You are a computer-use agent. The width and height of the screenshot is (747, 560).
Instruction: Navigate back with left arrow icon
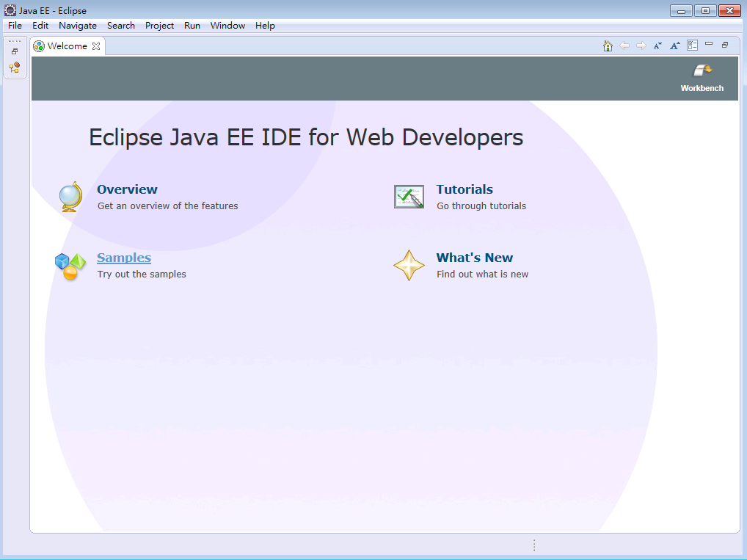coord(624,46)
